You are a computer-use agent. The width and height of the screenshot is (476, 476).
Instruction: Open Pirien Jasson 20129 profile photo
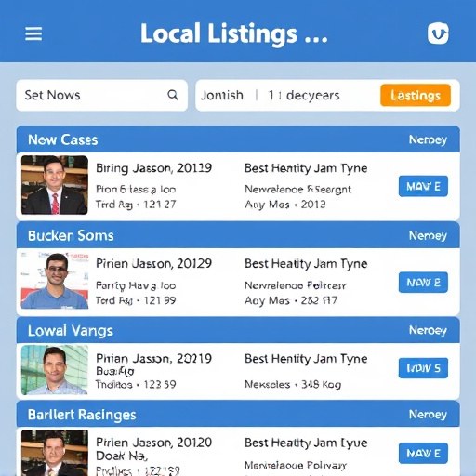click(x=55, y=281)
